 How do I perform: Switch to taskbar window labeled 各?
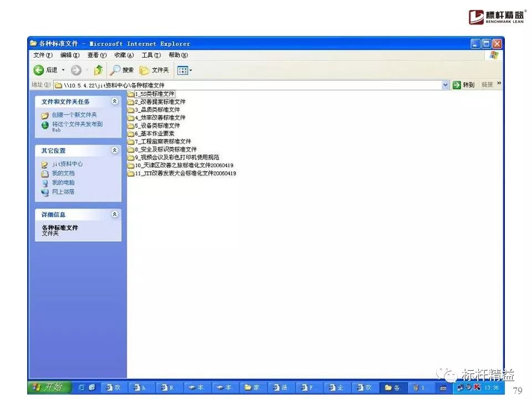[393, 387]
